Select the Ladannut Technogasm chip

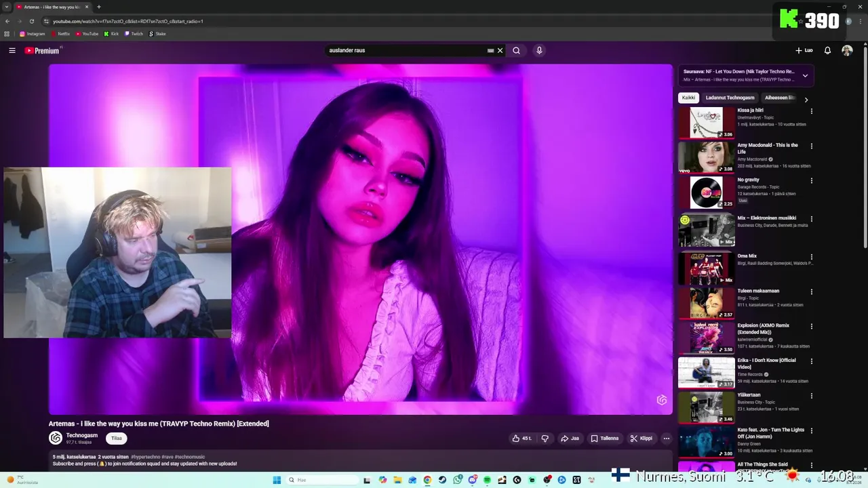(730, 98)
